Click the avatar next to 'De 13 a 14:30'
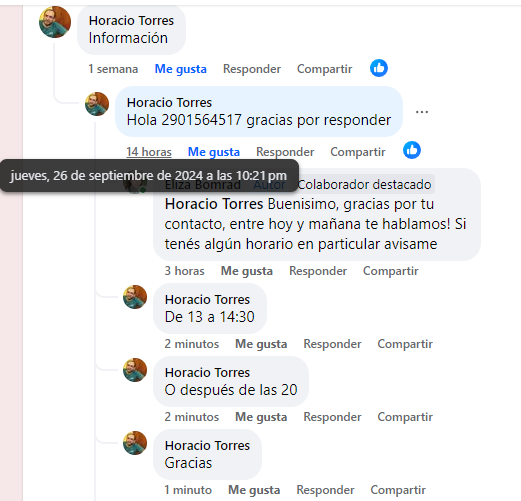The height and width of the screenshot is (501, 521). click(135, 297)
